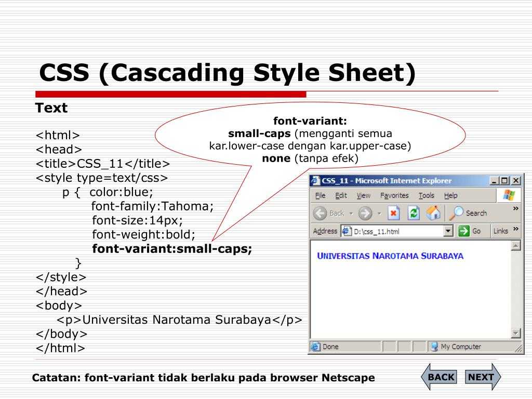Open the Edit menu
Screen dimensions: 532x399
(x=341, y=195)
